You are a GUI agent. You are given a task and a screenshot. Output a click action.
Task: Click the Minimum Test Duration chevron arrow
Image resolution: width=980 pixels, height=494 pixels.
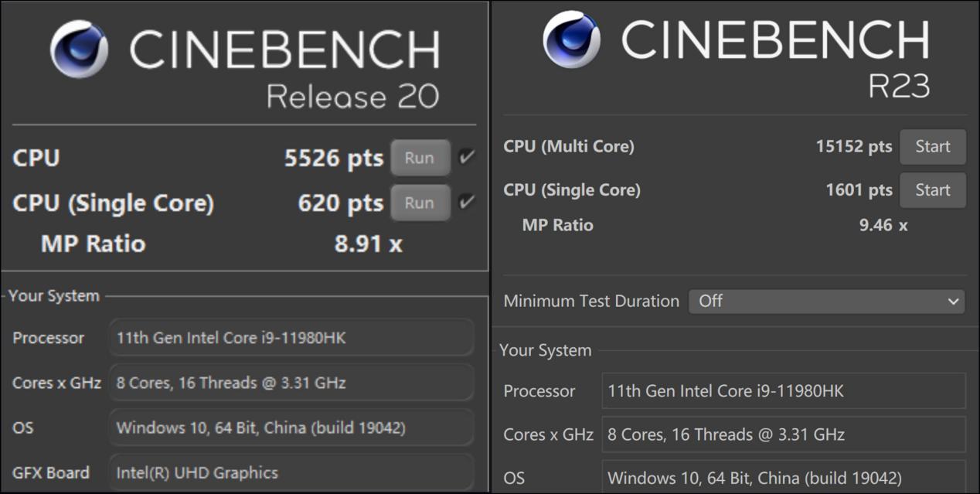point(954,302)
